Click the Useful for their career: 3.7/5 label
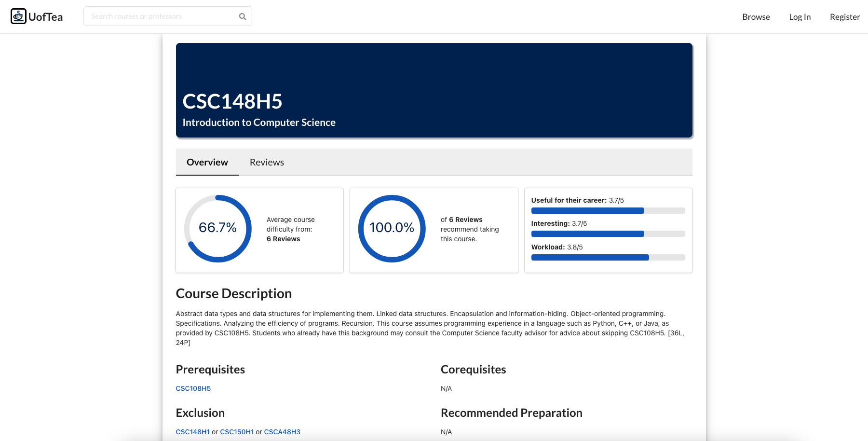 pos(578,200)
